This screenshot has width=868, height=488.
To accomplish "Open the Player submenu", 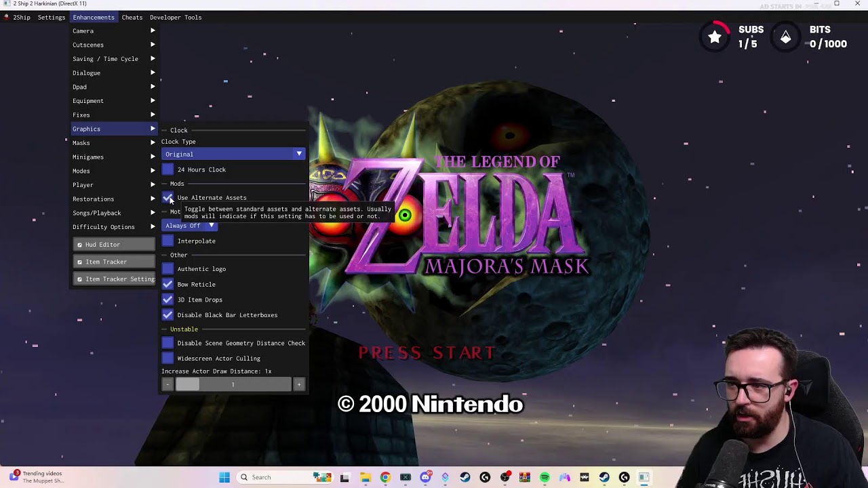I will coord(114,185).
